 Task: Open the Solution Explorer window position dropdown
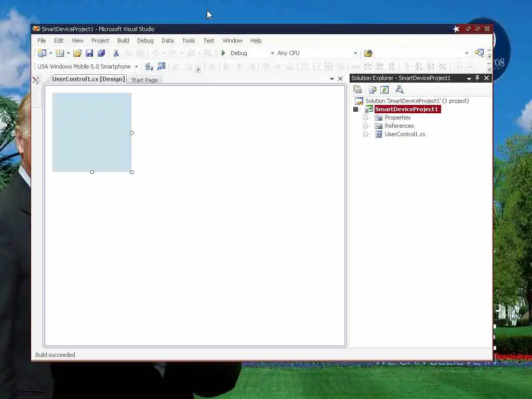point(469,78)
